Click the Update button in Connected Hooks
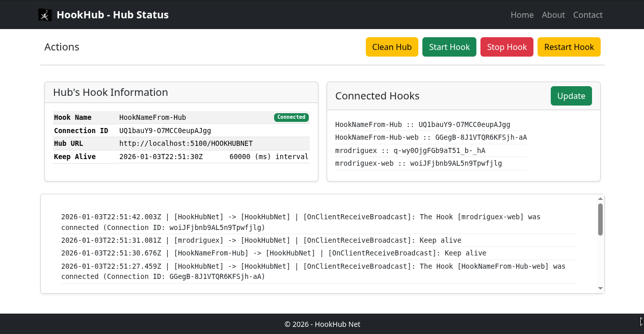This screenshot has height=334, width=644. (x=571, y=95)
